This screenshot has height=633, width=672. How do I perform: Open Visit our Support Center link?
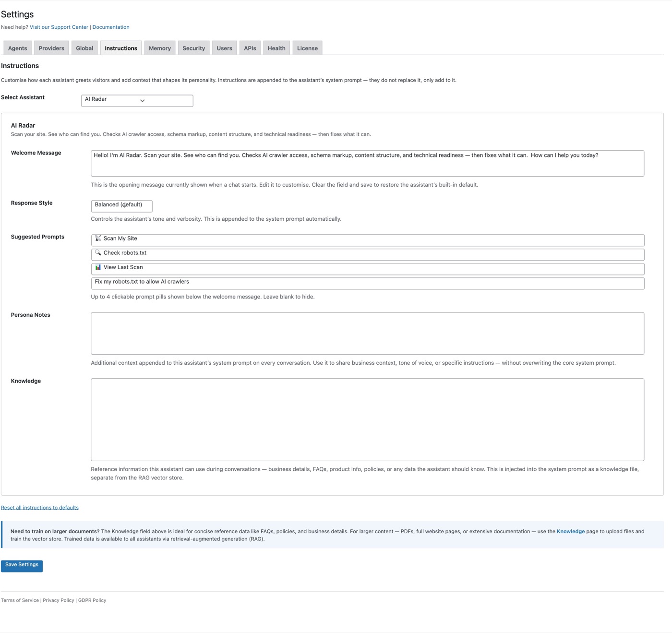pyautogui.click(x=59, y=27)
